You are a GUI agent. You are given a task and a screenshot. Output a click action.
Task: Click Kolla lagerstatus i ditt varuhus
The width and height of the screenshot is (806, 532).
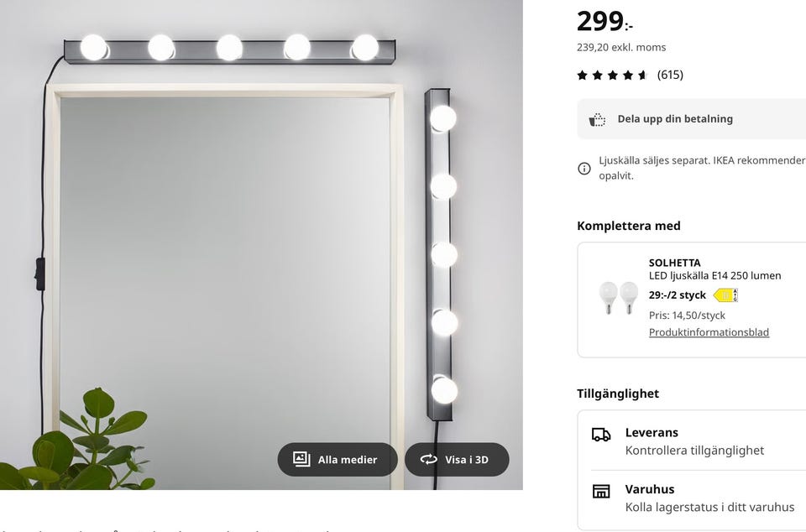pos(709,507)
